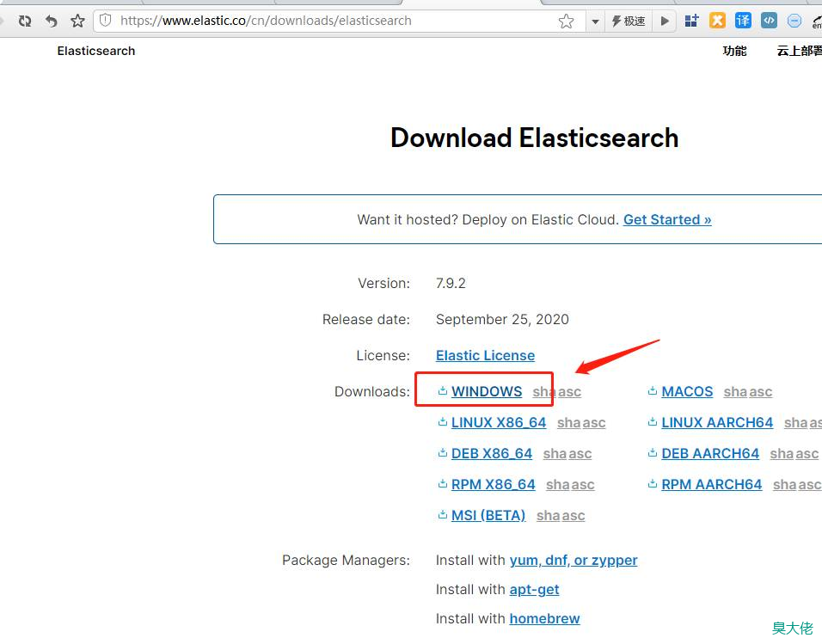Click the release date September 25, 2020
Screen dimensions: 822x644
(x=502, y=319)
